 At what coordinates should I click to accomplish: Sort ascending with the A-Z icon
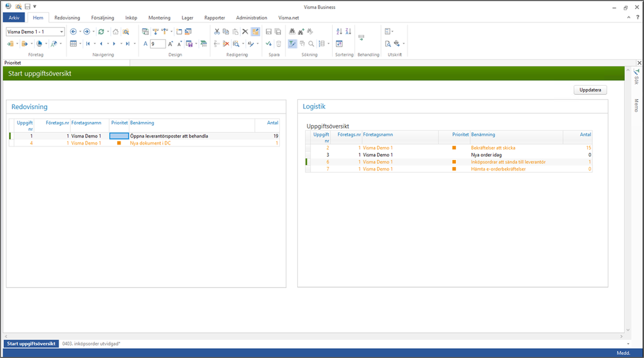pyautogui.click(x=340, y=32)
